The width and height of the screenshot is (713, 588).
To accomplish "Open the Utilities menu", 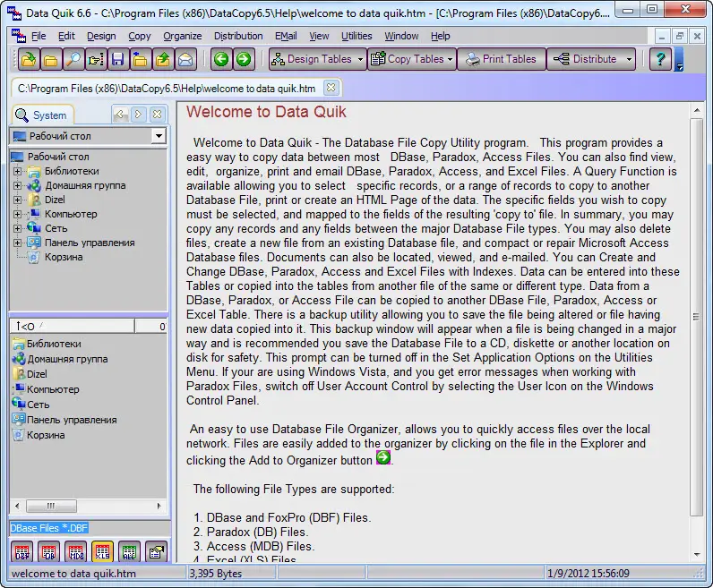I will 356,36.
